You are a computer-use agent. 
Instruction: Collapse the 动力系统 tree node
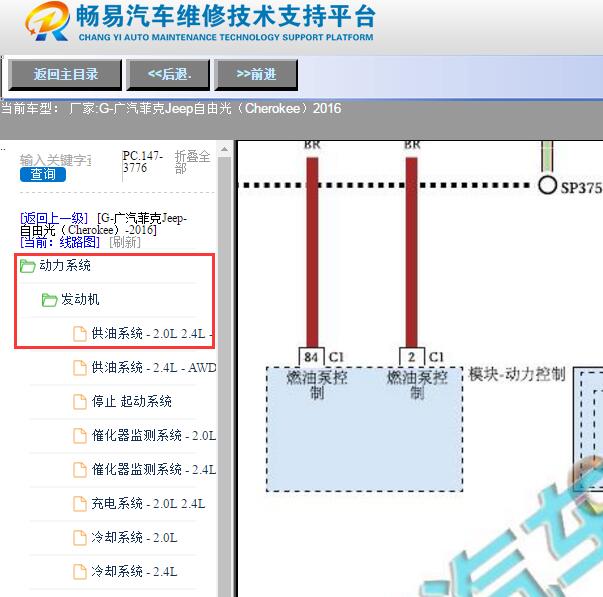65,265
